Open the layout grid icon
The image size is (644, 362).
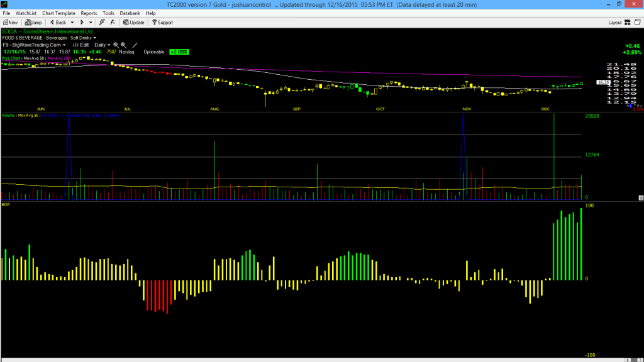(x=628, y=22)
